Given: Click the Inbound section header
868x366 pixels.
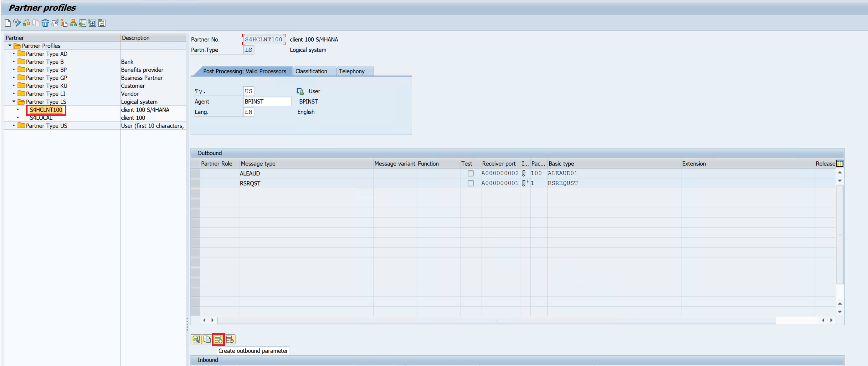Looking at the screenshot, I should tap(517, 360).
